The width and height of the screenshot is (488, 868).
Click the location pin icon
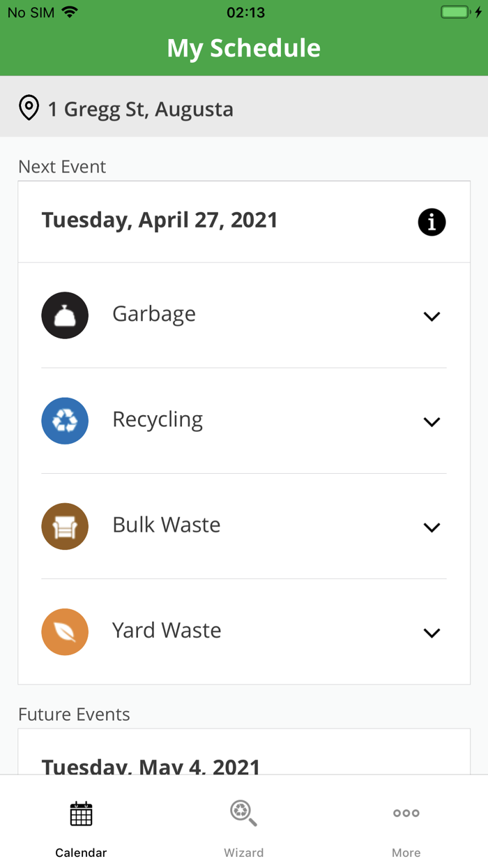pyautogui.click(x=29, y=108)
